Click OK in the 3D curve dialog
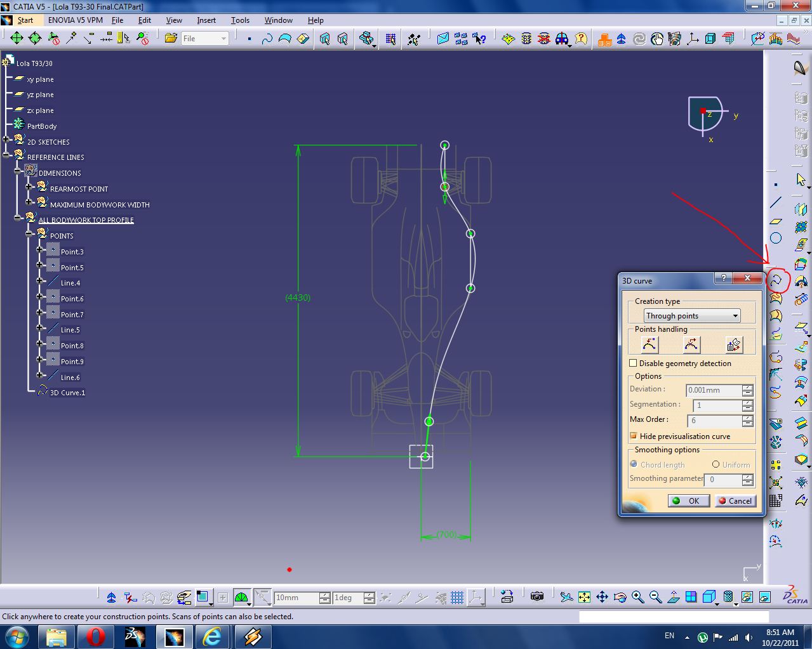The width and height of the screenshot is (812, 649). pyautogui.click(x=688, y=501)
